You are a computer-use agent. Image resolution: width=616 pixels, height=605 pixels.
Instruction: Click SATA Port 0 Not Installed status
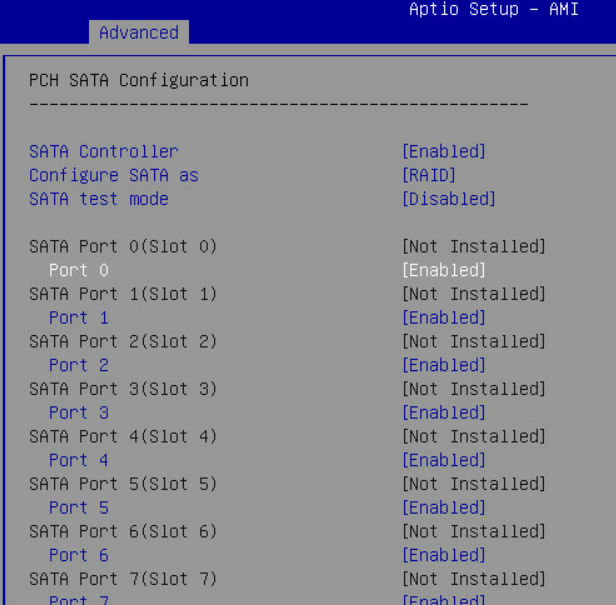(x=473, y=246)
